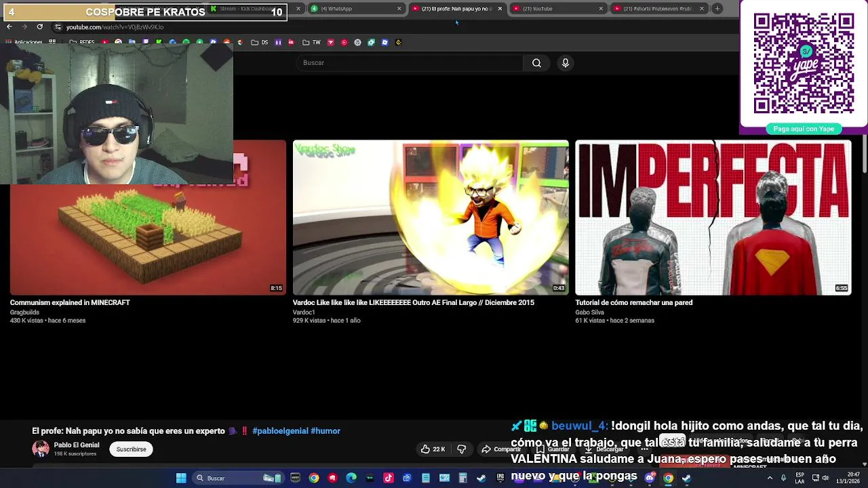Click the taskbar Buscar search box
The width and height of the screenshot is (868, 488).
pos(237,478)
